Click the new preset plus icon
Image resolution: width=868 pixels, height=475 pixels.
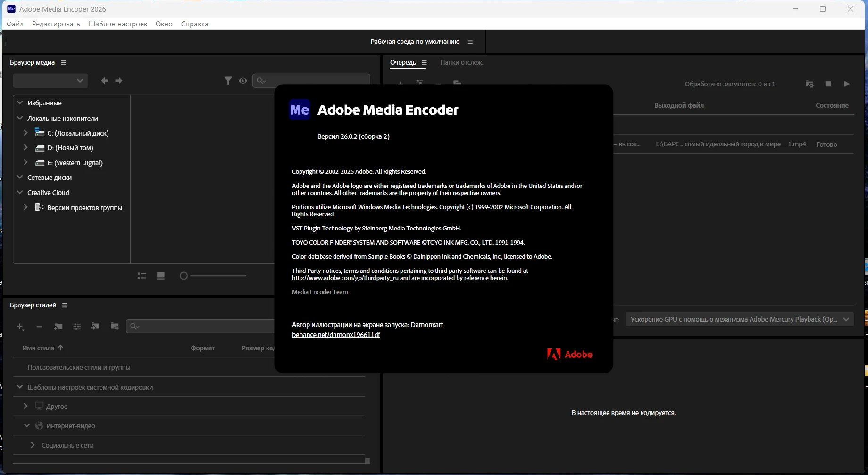(20, 327)
